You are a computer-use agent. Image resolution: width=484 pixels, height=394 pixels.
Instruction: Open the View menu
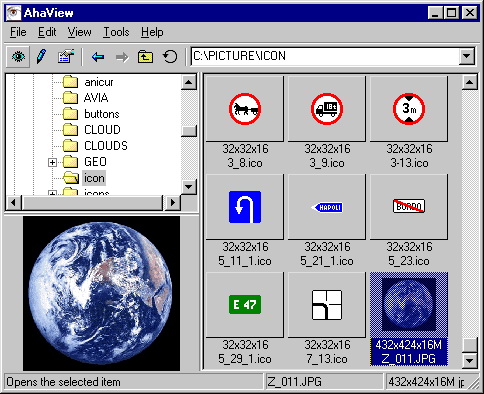pyautogui.click(x=79, y=32)
